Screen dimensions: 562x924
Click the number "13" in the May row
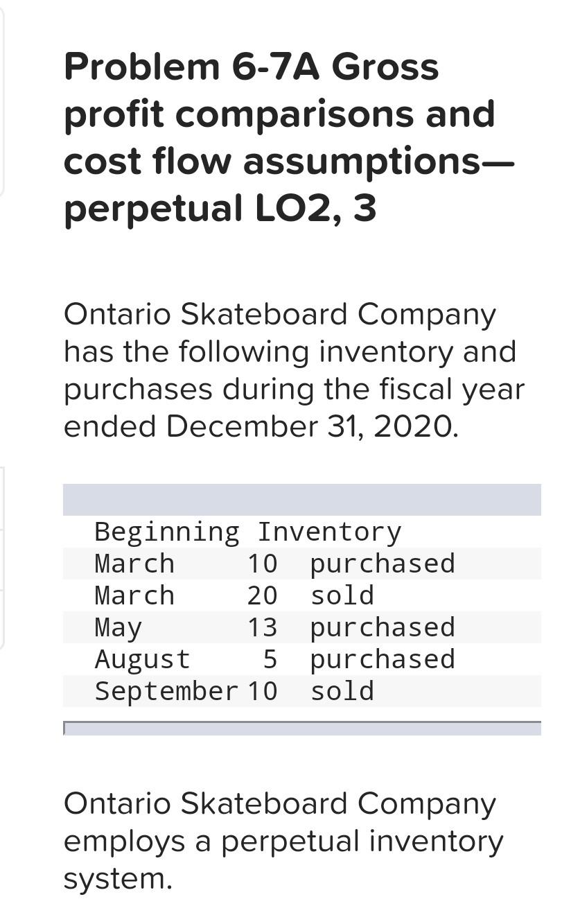tap(262, 627)
